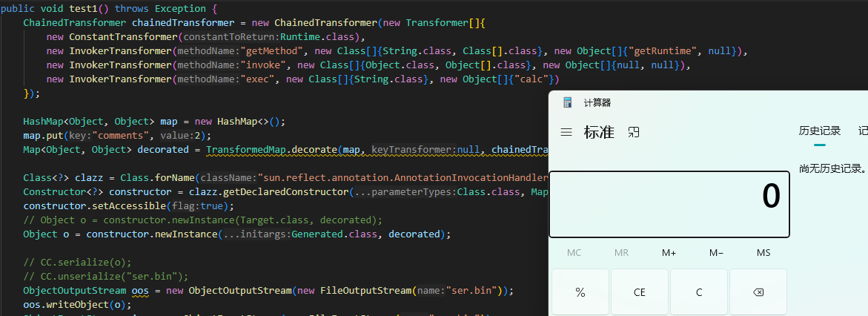Click the "getRuntime" string literal
The width and height of the screenshot is (868, 316).
[663, 51]
